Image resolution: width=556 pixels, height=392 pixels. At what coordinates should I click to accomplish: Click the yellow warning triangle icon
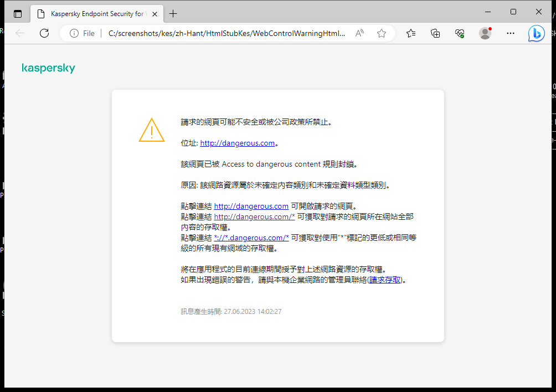click(x=152, y=130)
